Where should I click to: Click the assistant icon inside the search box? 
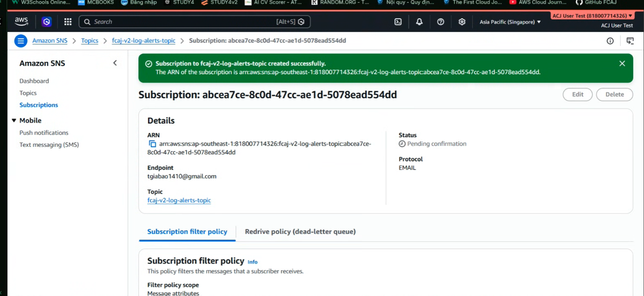(301, 22)
